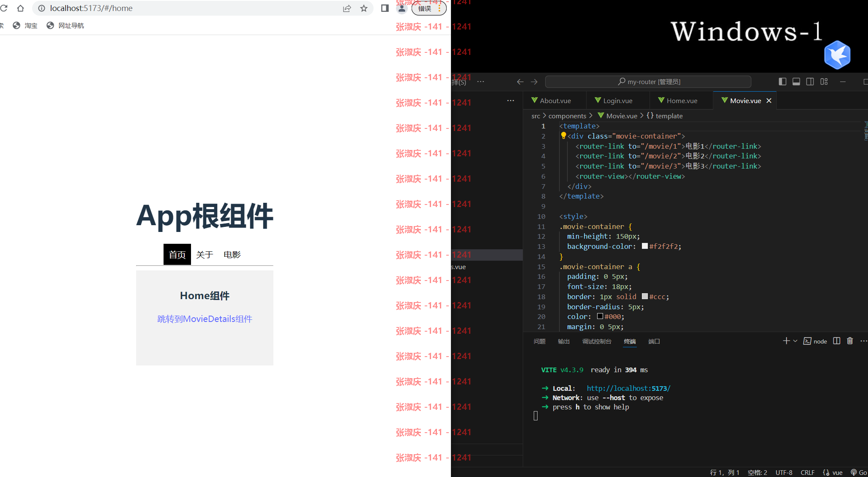Image resolution: width=868 pixels, height=477 pixels.
Task: Split the terminal
Action: point(837,341)
